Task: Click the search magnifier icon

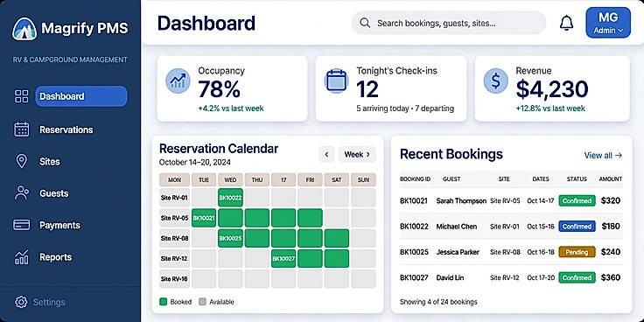Action: 365,23
